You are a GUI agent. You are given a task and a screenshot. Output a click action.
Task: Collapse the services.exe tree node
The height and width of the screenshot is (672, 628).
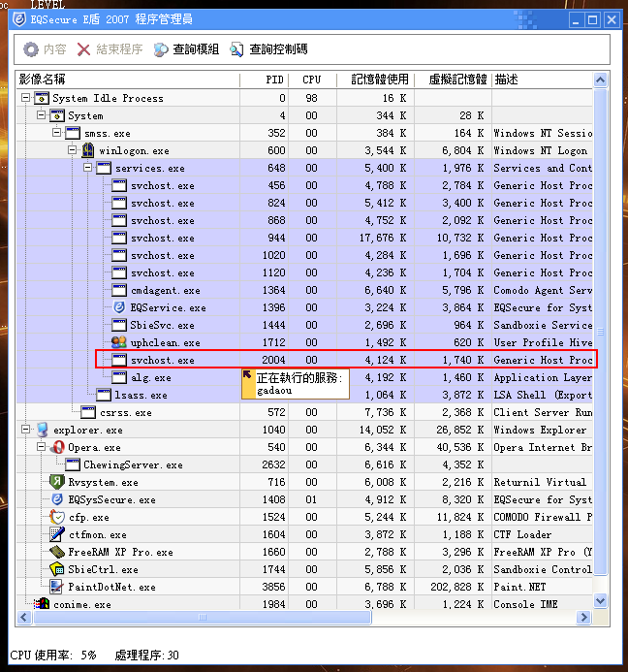[87, 168]
